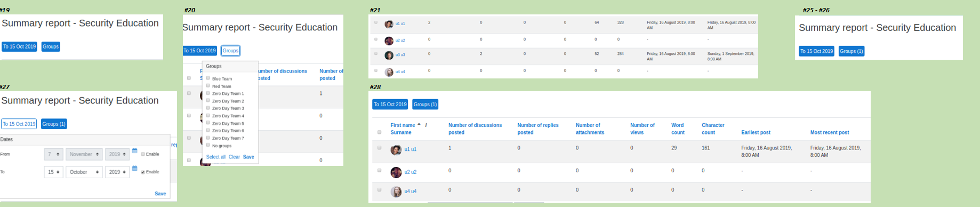Click Select all in the Groups popup

coord(216,157)
